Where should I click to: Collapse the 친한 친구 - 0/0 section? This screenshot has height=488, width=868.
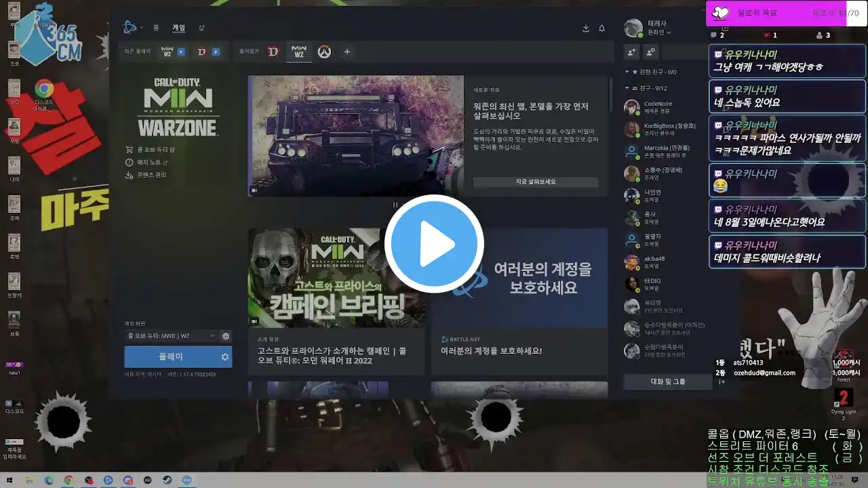coord(628,71)
